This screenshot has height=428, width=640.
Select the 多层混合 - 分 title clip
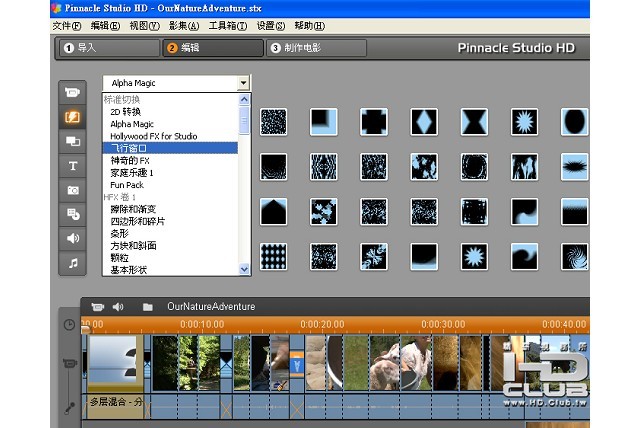[x=116, y=406]
